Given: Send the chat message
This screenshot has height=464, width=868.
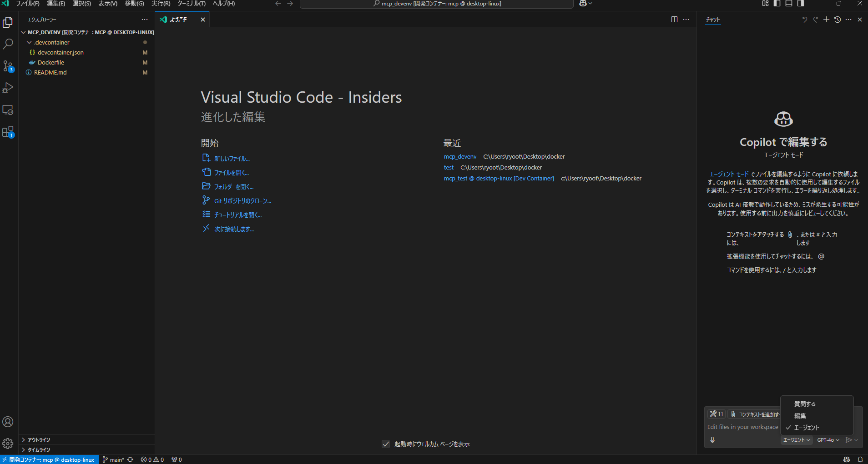Looking at the screenshot, I should point(848,440).
